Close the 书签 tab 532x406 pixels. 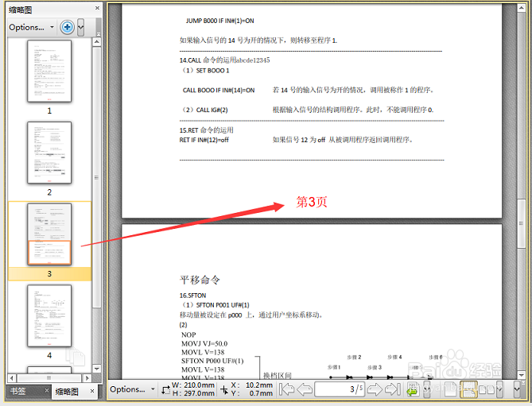[47, 390]
